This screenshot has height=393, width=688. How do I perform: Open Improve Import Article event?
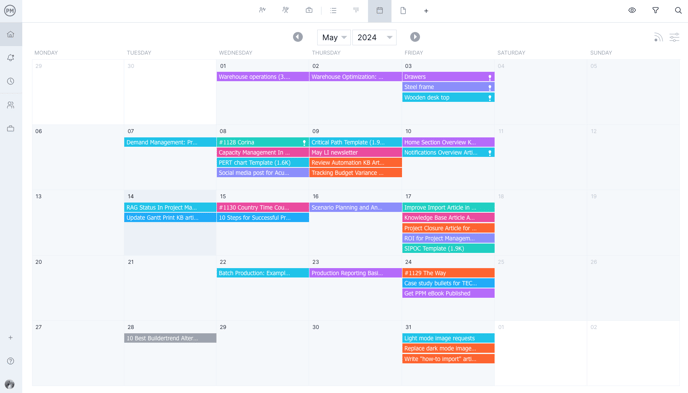[x=448, y=207]
